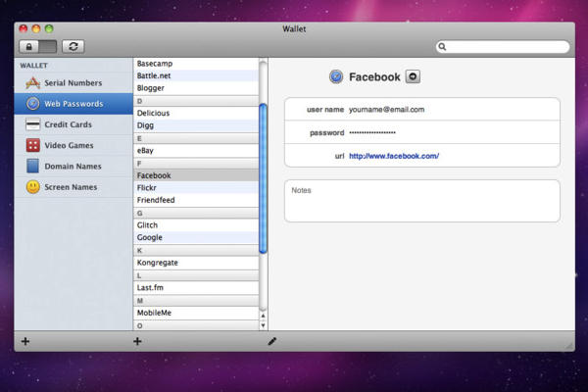Focus the search field

click(503, 46)
